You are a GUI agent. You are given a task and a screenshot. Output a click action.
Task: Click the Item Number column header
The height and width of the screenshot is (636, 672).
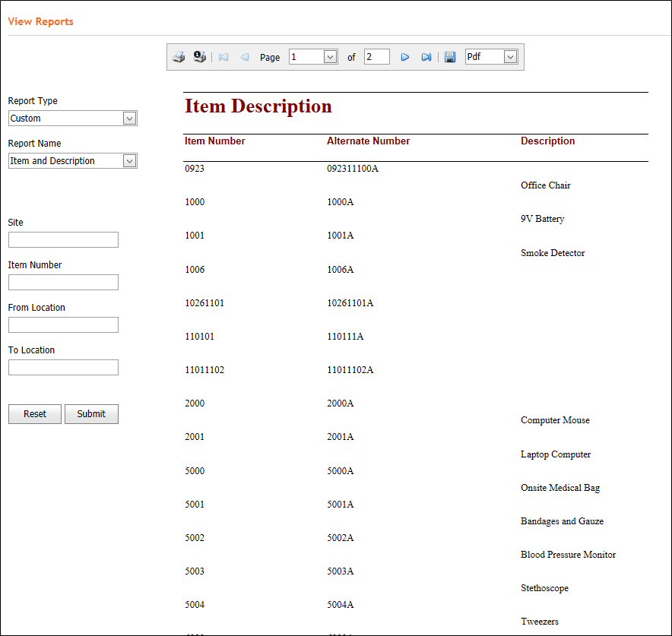tap(215, 141)
